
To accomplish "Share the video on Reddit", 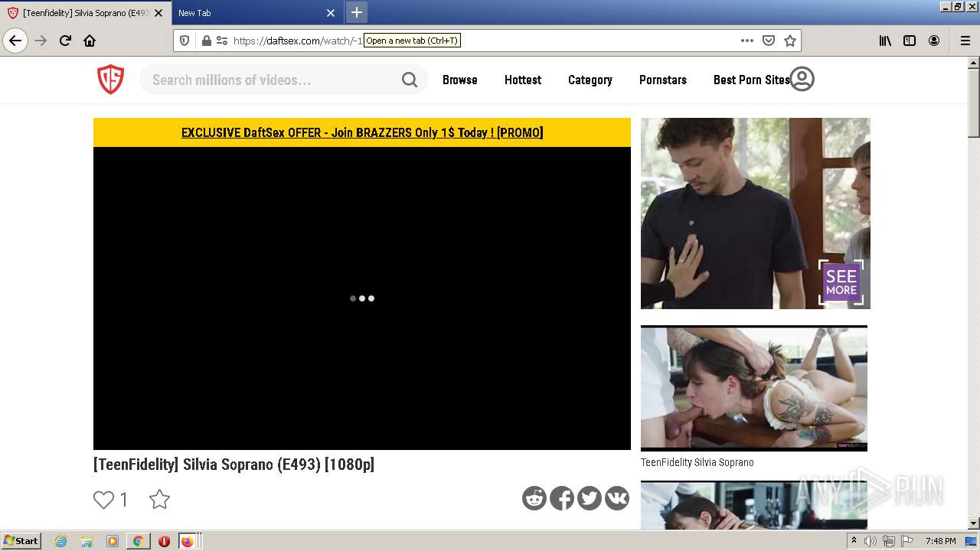I will [534, 498].
